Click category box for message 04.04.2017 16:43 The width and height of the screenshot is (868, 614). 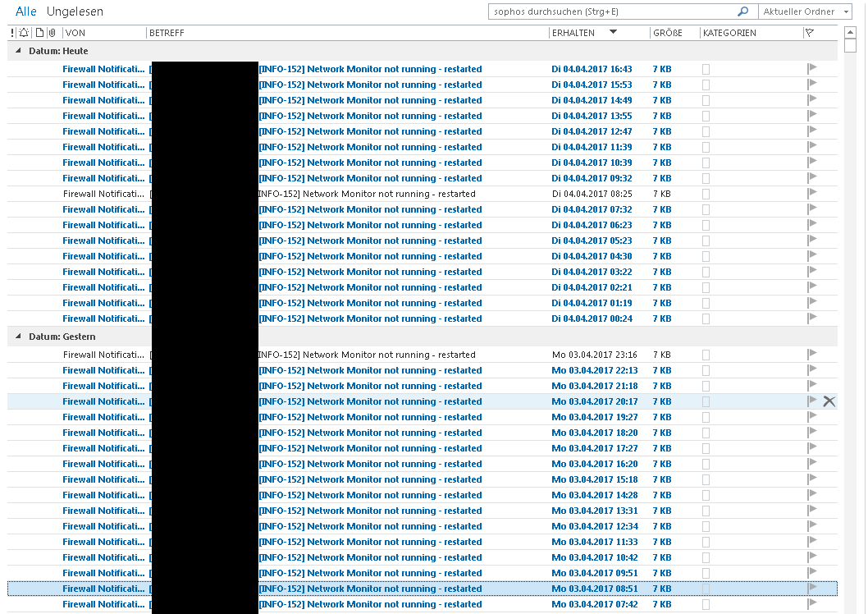click(x=706, y=69)
